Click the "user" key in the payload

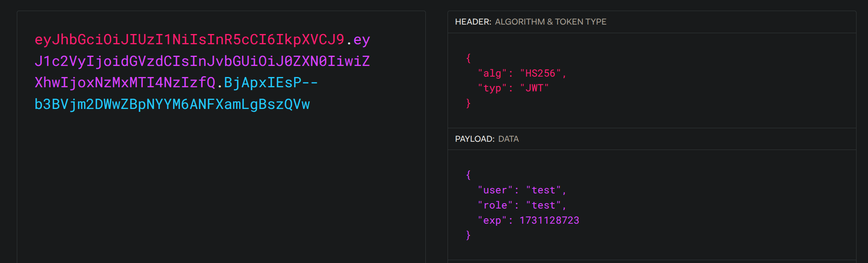(x=495, y=190)
